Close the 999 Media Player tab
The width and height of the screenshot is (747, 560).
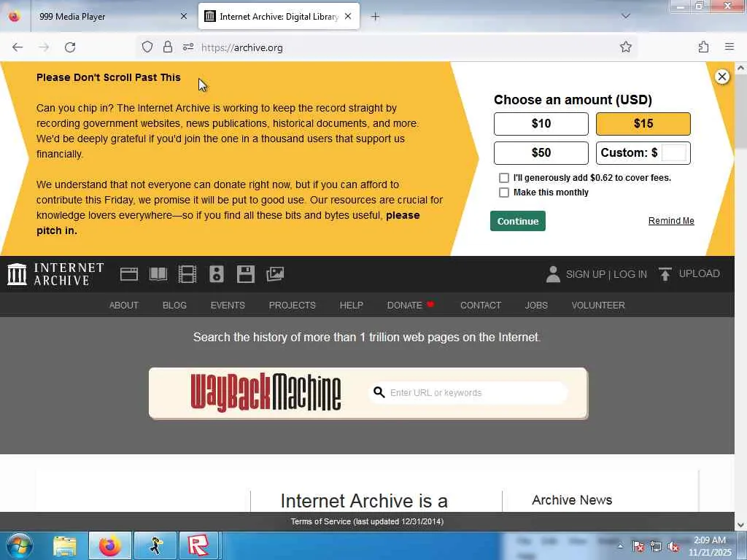click(184, 16)
